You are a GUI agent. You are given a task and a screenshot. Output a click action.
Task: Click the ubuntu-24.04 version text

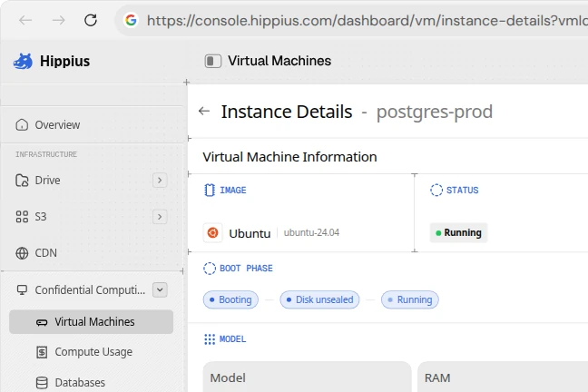[311, 232]
